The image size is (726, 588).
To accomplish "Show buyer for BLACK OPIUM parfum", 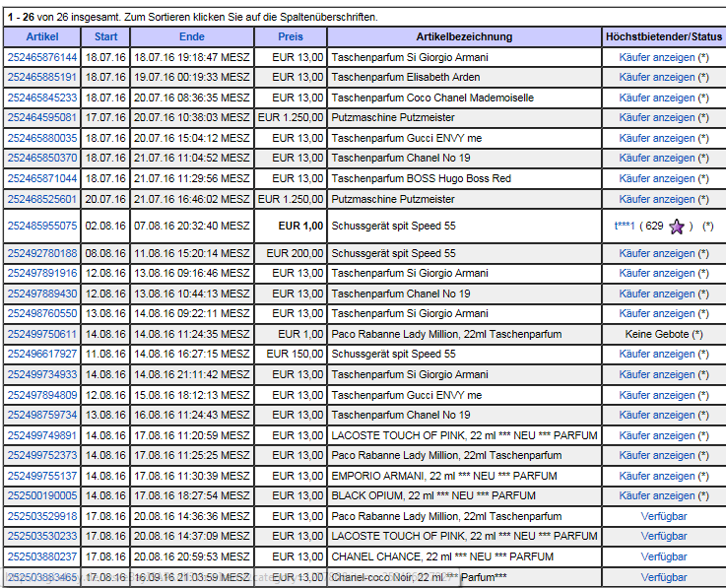I will tap(657, 495).
